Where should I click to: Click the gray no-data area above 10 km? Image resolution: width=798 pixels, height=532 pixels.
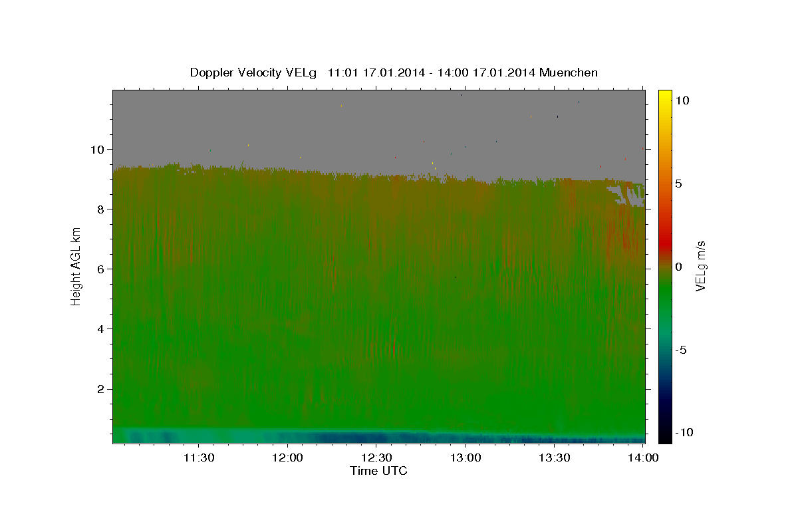379,120
